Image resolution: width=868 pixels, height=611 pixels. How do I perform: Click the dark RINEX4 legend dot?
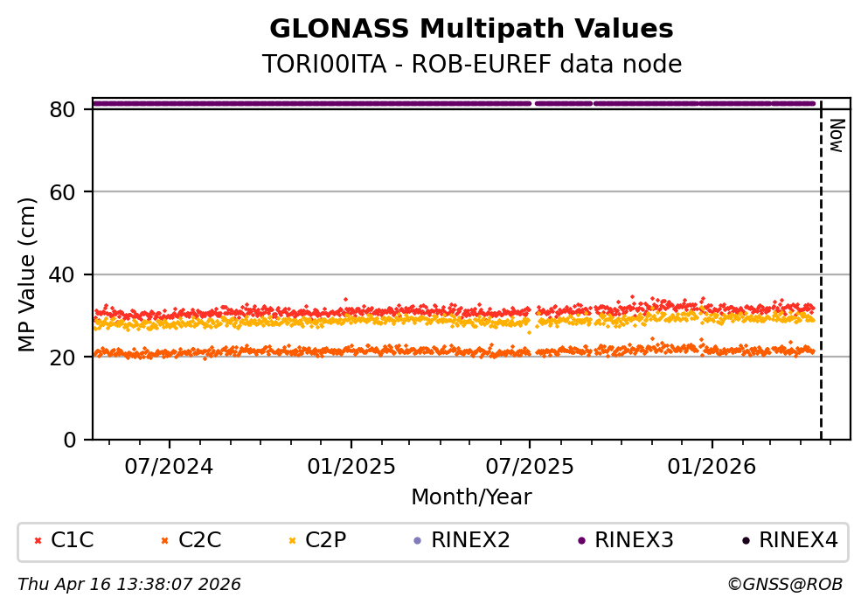(746, 541)
